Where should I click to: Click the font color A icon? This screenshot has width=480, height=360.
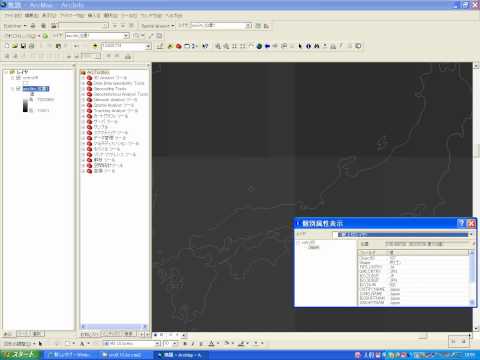click(x=211, y=343)
